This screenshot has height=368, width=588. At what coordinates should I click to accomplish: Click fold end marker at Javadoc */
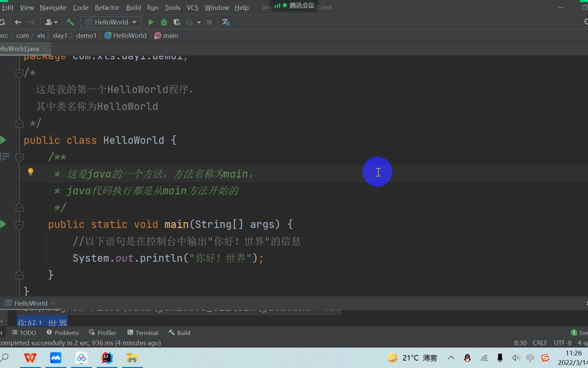[x=19, y=208]
